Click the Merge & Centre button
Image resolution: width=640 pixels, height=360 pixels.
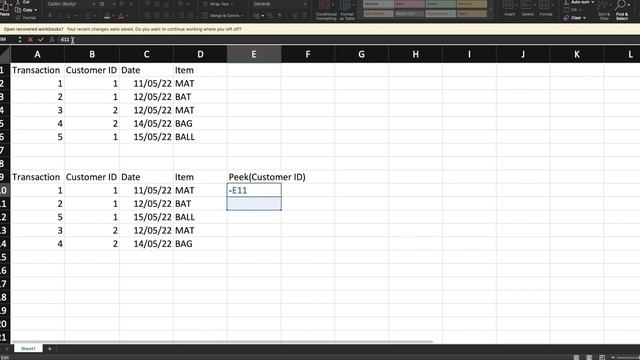(x=222, y=16)
